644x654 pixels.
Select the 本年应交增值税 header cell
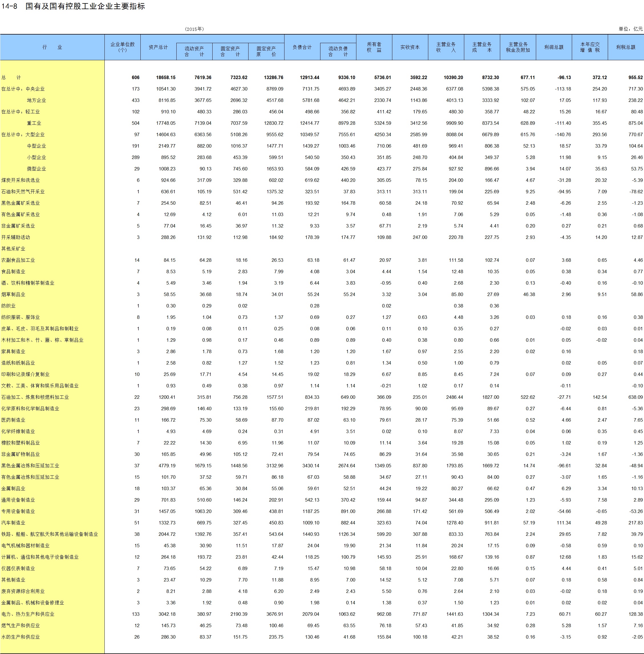click(590, 47)
